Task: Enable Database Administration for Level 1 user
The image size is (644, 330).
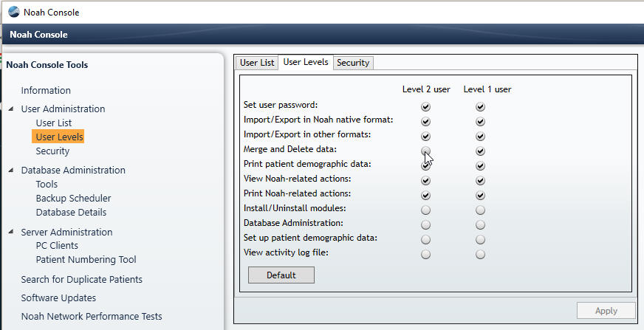Action: click(x=480, y=225)
